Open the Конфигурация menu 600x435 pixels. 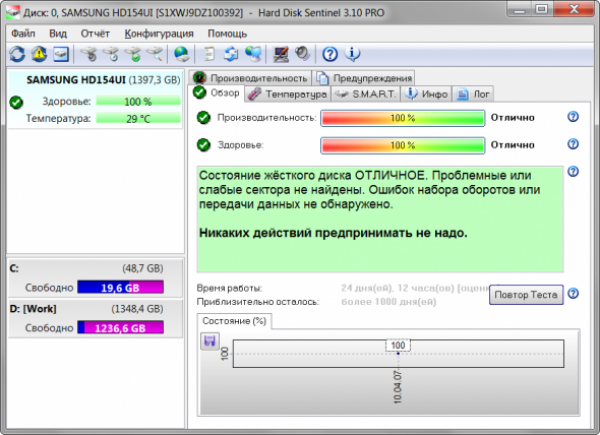[152, 32]
